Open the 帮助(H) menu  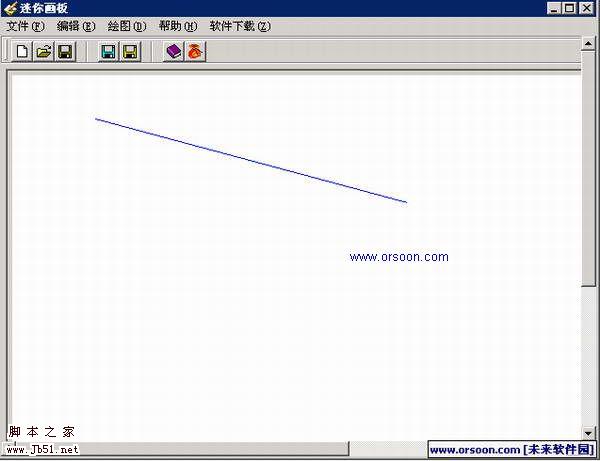pos(178,26)
